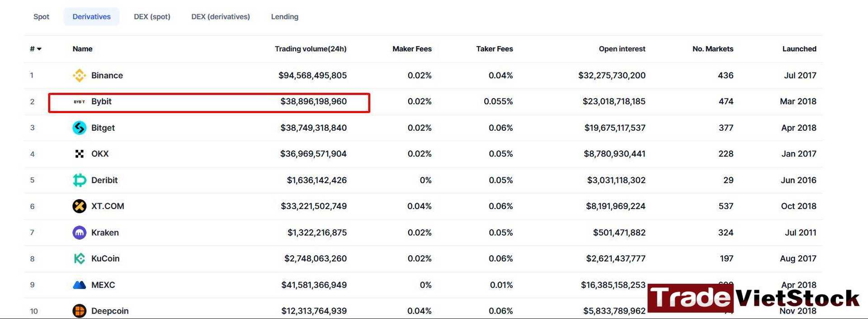Click MEXC volume $41,581,366,949
Viewport: 868px width, 319px height.
[x=314, y=285]
